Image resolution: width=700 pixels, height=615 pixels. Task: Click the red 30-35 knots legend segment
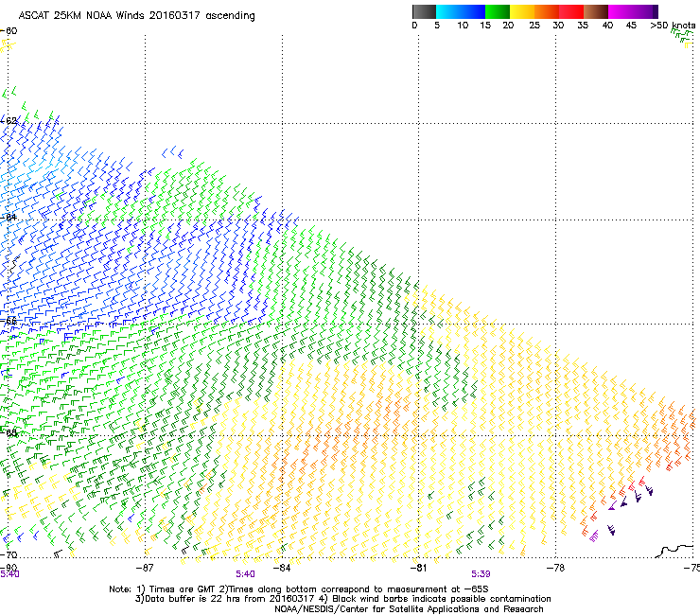571,11
